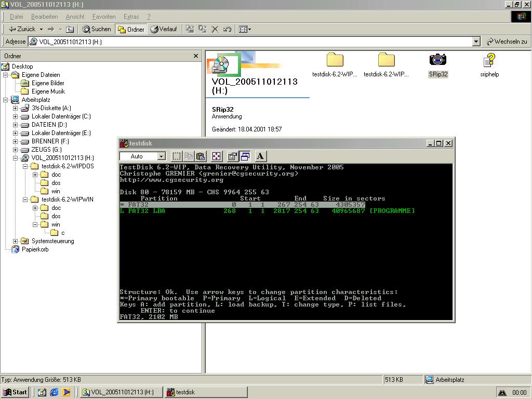
Task: Select Eigene Musik folder in tree
Action: tap(48, 91)
